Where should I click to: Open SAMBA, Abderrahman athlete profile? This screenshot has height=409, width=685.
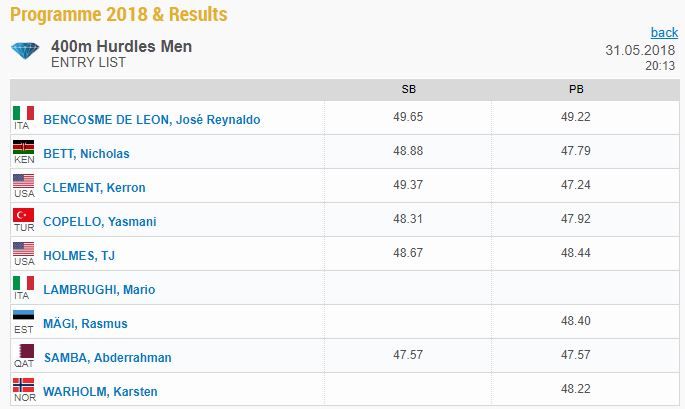(107, 358)
